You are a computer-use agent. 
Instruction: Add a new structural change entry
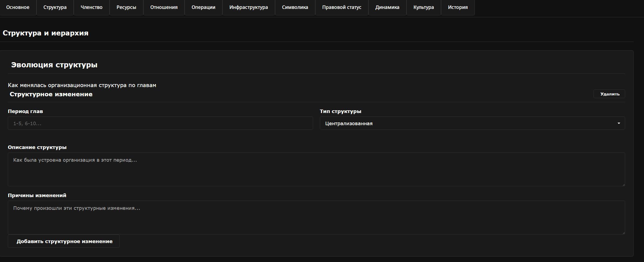64,241
